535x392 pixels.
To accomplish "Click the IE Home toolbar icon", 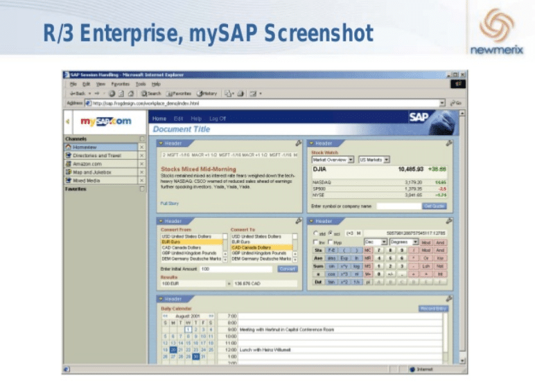I will coord(131,93).
